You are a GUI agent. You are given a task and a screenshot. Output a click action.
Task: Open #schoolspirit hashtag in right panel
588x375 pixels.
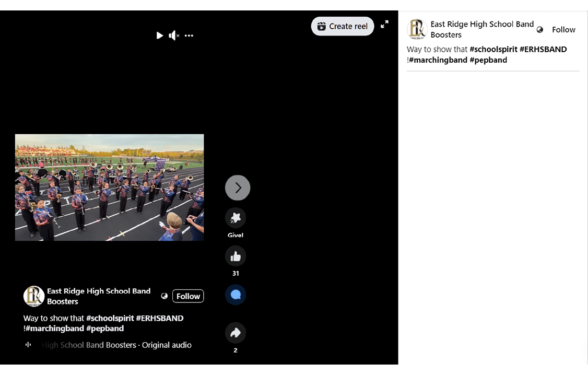point(493,49)
